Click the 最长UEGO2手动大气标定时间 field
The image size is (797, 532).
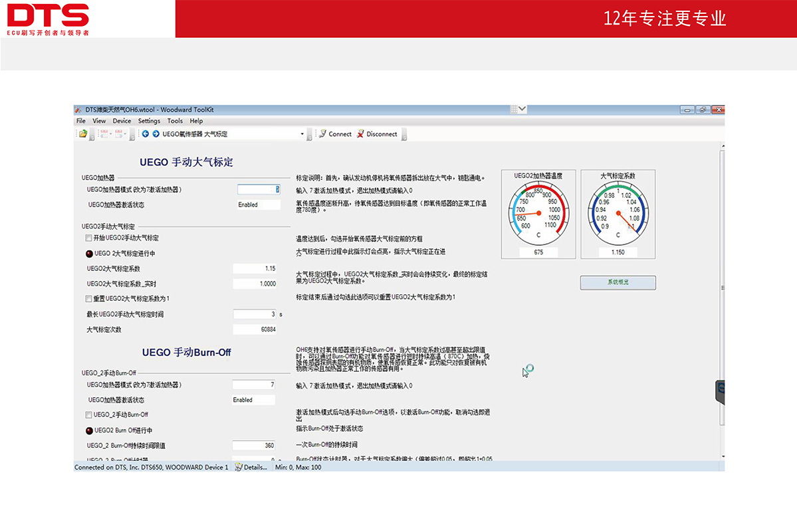(x=255, y=314)
